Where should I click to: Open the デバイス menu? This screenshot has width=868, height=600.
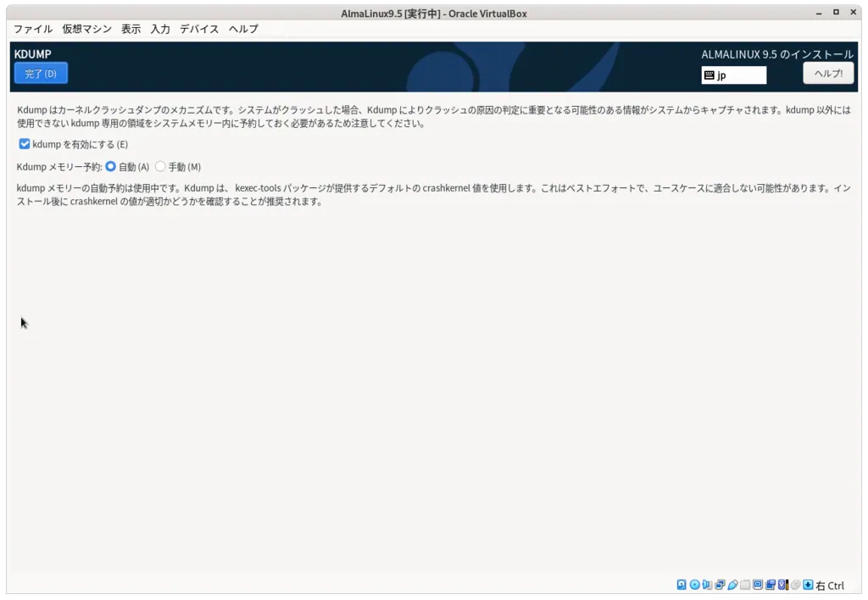[x=198, y=28]
